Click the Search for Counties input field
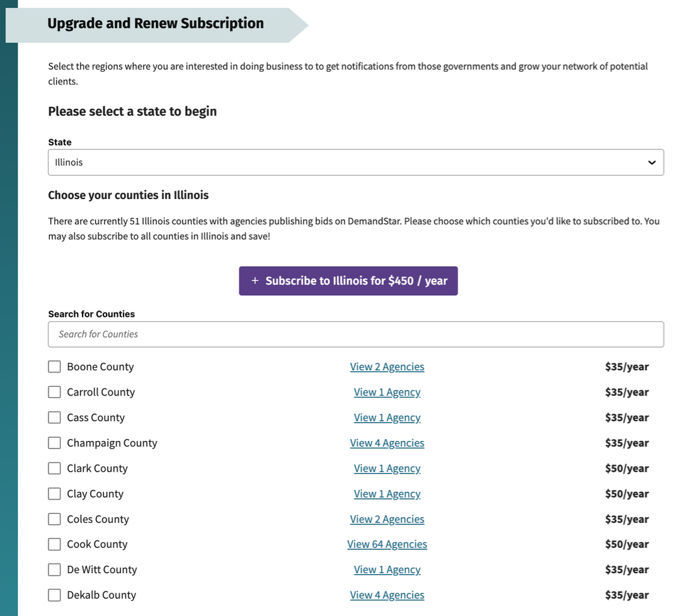Viewport: 681px width, 616px height. (356, 334)
